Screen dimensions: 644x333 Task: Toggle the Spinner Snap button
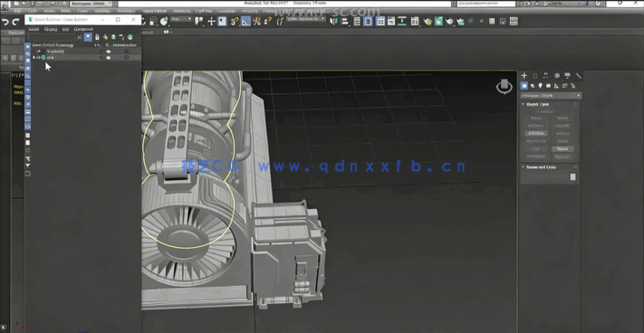[x=269, y=22]
